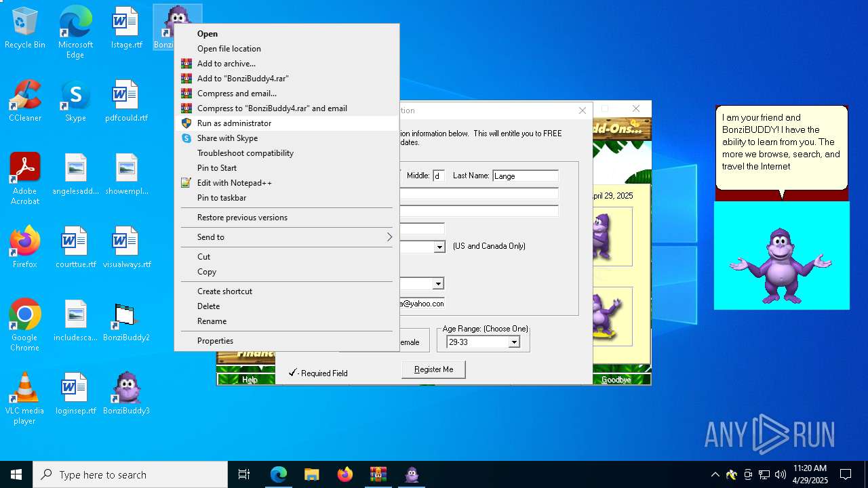Screen dimensions: 868x488
Task: Open CCleaner desktop shortcut
Action: 25,102
